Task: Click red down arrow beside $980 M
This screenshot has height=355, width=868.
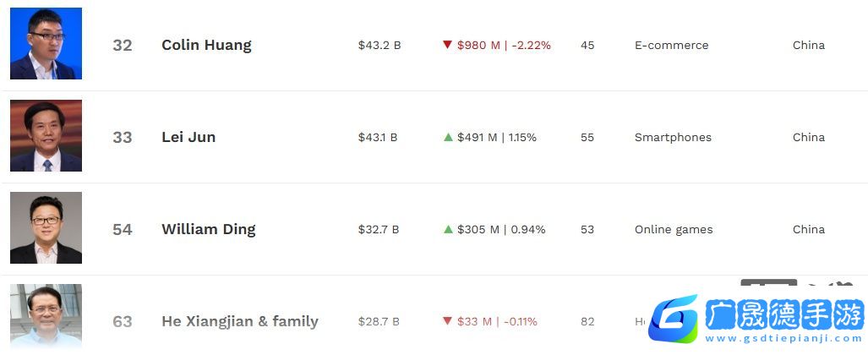Action: click(448, 44)
